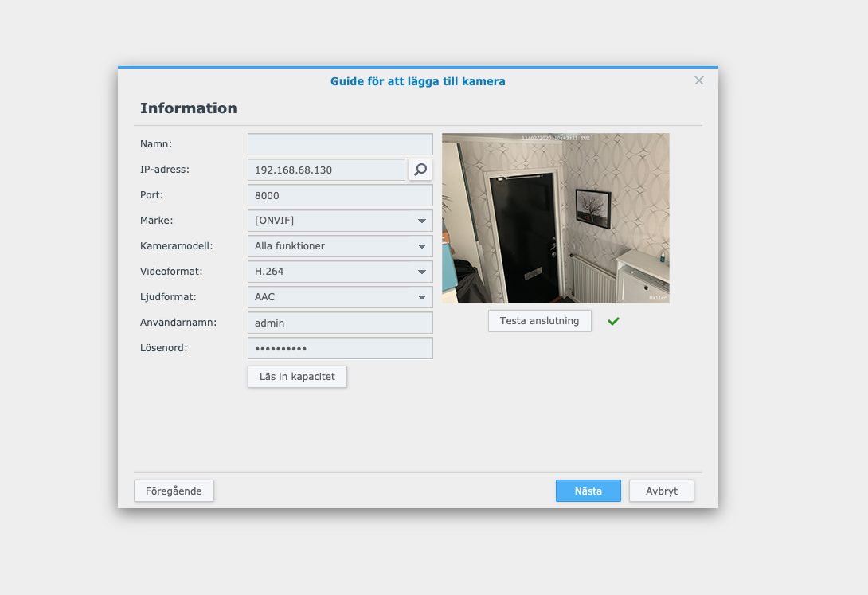Click the Port field showing 8000

(x=340, y=195)
